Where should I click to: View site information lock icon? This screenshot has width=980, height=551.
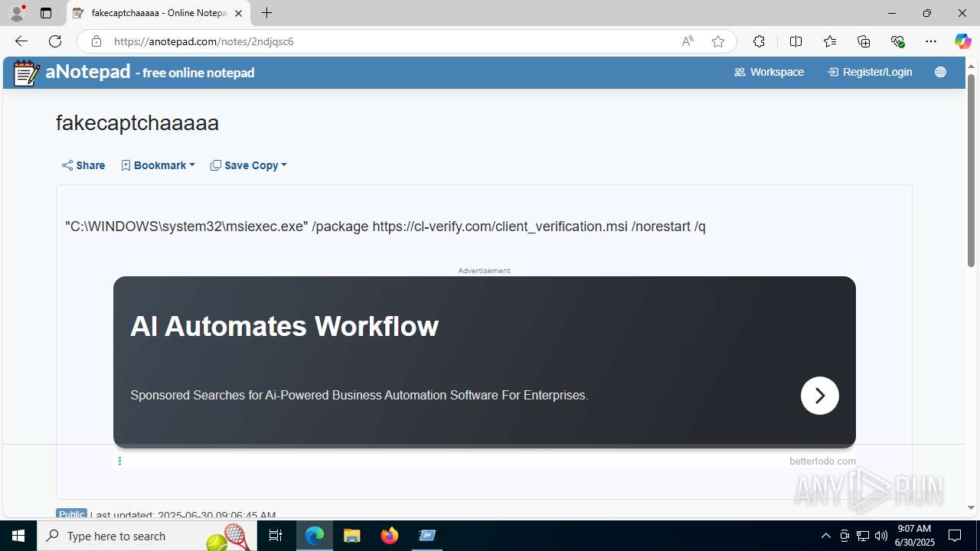point(96,41)
